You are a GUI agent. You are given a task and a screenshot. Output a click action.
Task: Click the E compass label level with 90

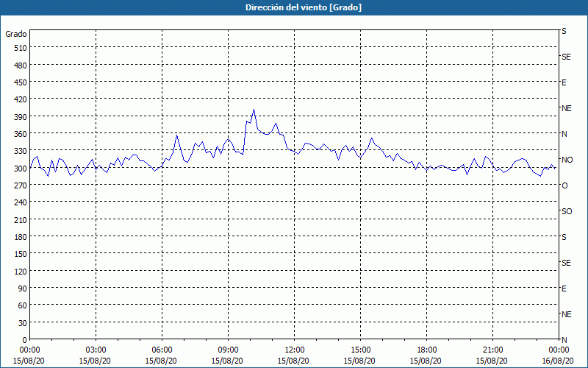tap(564, 289)
